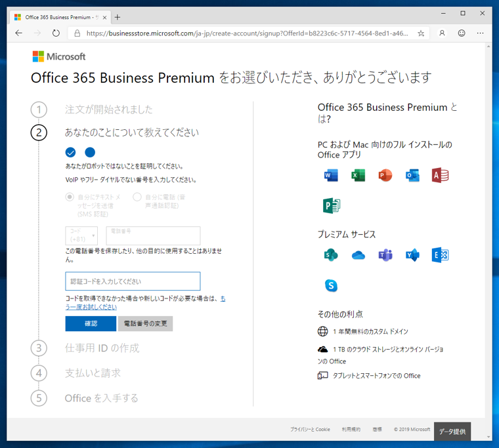The height and width of the screenshot is (448, 499).
Task: Click the black cloud storage icon
Action: pyautogui.click(x=322, y=350)
